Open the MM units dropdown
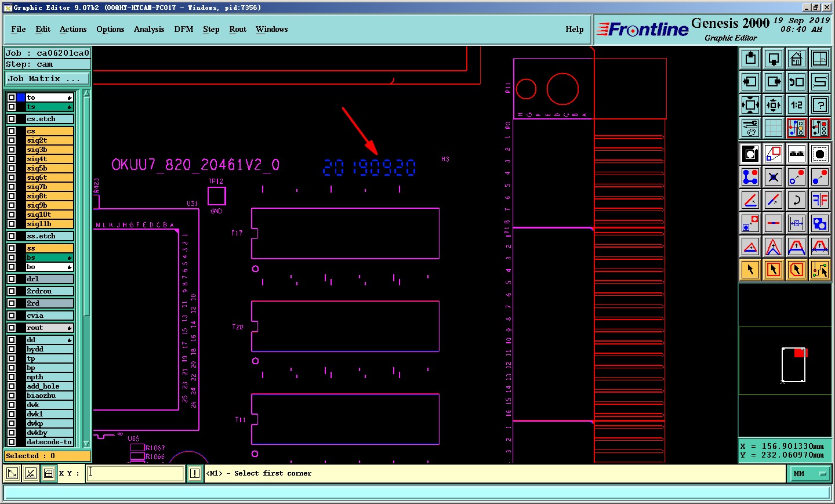This screenshot has height=504, width=835. coord(809,474)
